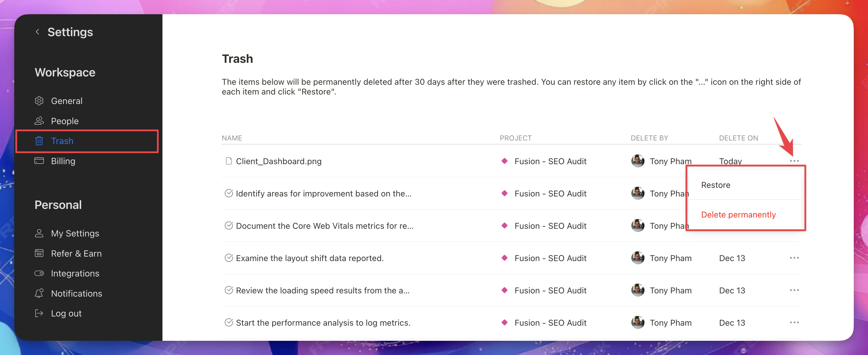Click the Integrations toggle-shaped icon

(x=39, y=273)
